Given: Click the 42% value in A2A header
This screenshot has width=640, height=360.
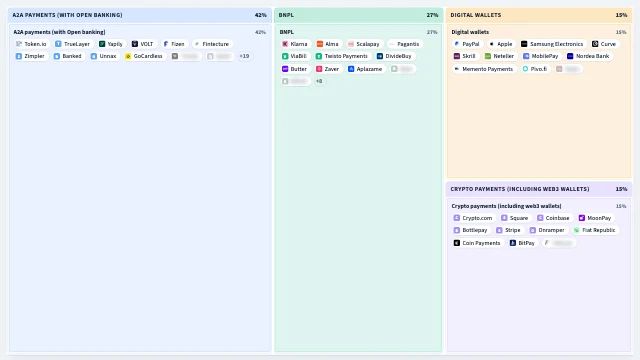Looking at the screenshot, I should point(260,15).
